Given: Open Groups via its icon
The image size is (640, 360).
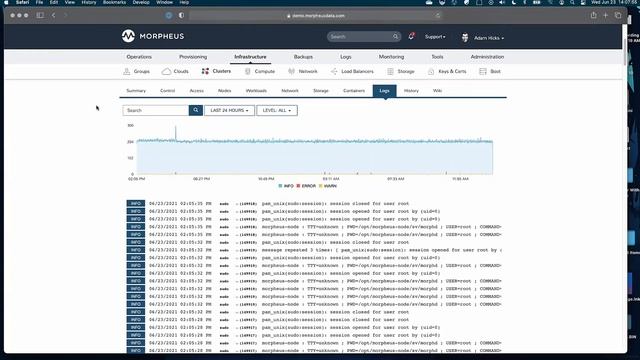Looking at the screenshot, I should coord(127,71).
